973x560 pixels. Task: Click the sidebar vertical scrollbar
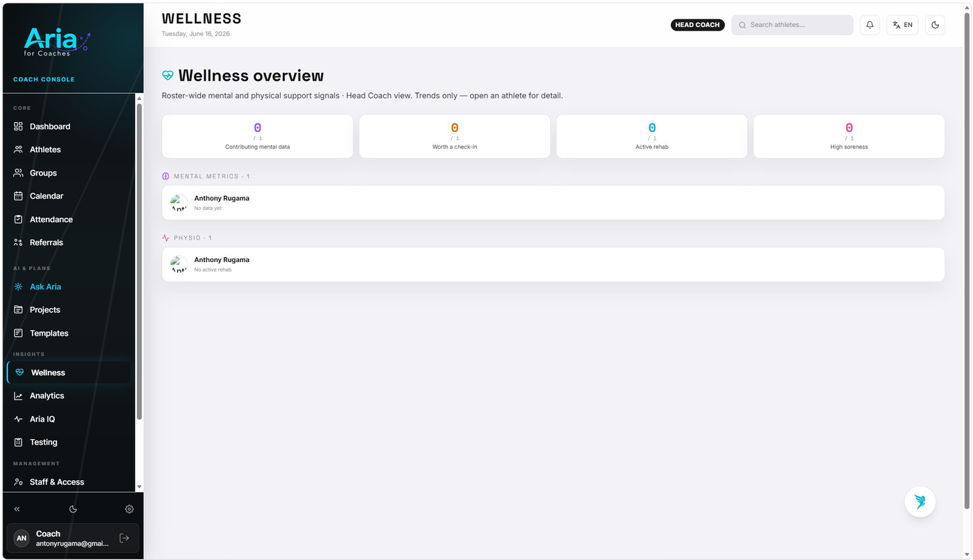[139, 261]
